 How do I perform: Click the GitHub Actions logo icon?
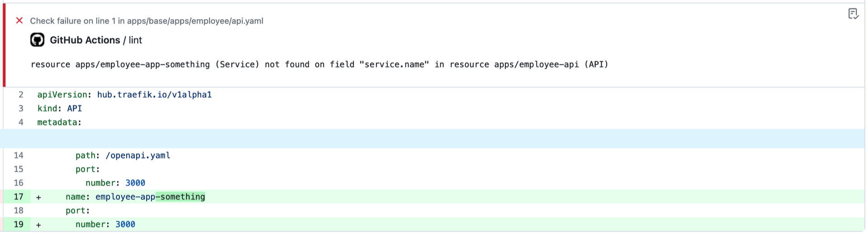tap(38, 40)
